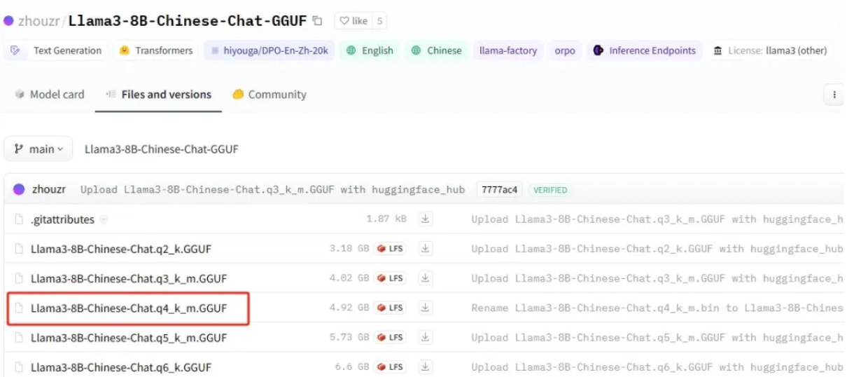The image size is (868, 377).
Task: Open the .gitattributes commit message
Action: point(657,219)
